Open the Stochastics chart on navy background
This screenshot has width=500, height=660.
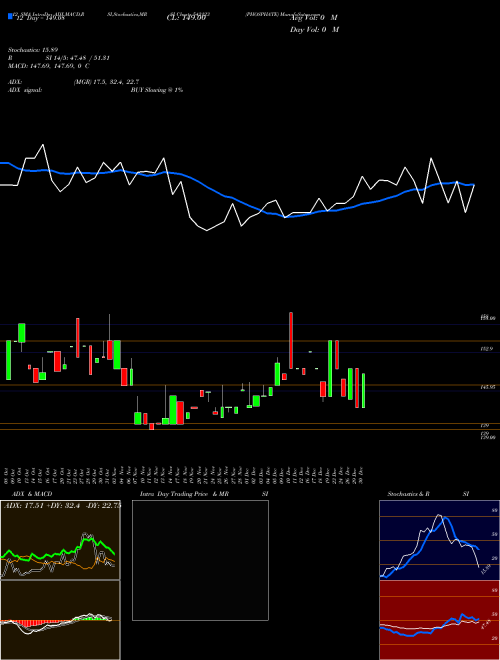click(x=439, y=540)
